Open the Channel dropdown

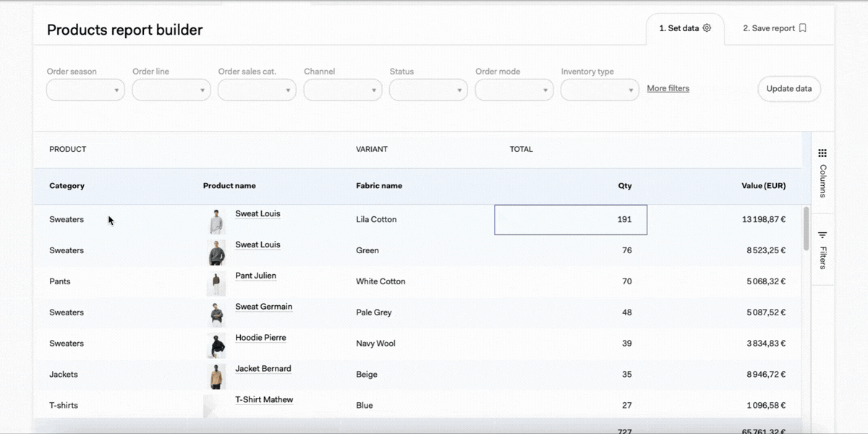coord(343,90)
